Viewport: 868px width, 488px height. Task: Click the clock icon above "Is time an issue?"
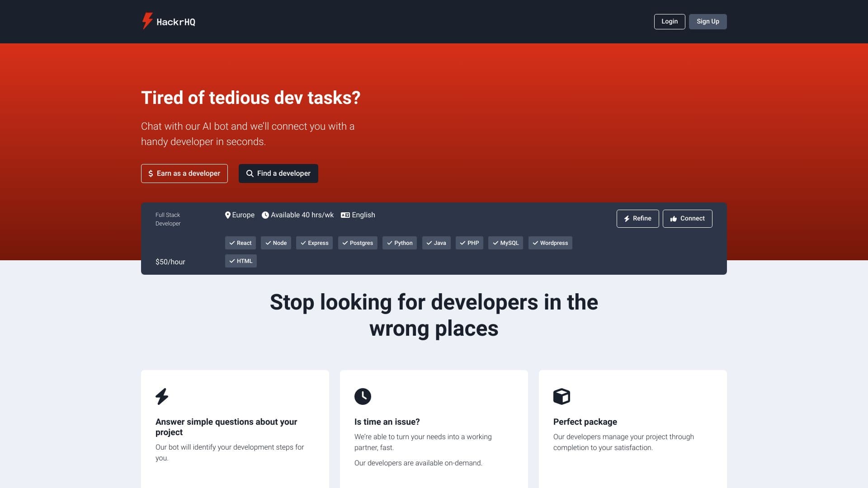tap(363, 396)
